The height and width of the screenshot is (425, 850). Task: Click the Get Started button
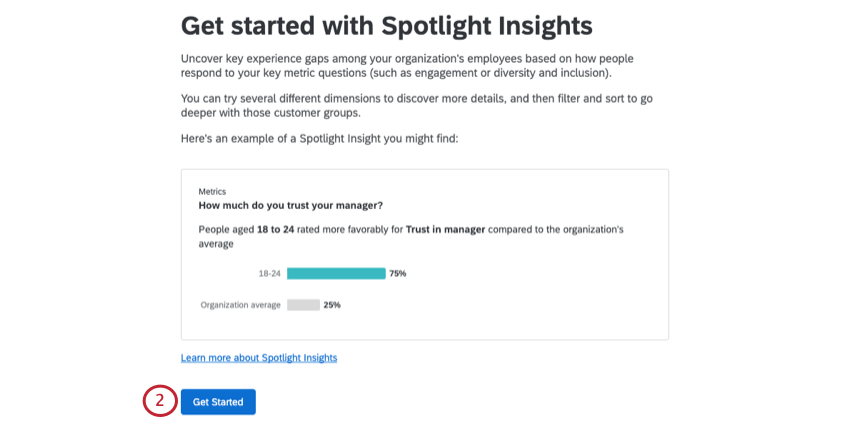click(218, 402)
